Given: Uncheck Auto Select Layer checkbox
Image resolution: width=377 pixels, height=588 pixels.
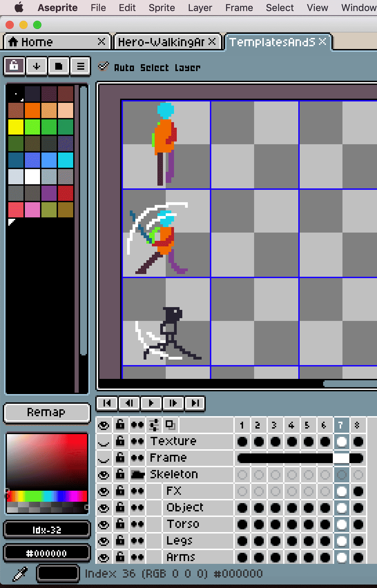Looking at the screenshot, I should (x=103, y=67).
